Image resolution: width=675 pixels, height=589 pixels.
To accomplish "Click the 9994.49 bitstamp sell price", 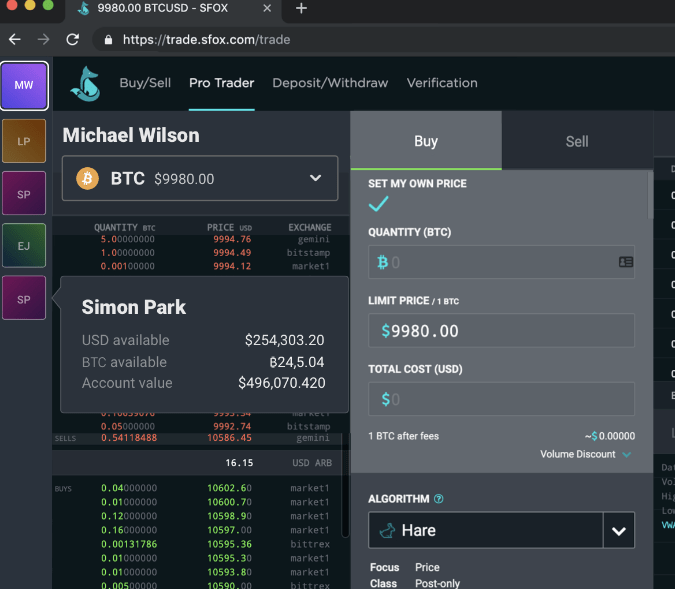I will coord(232,253).
